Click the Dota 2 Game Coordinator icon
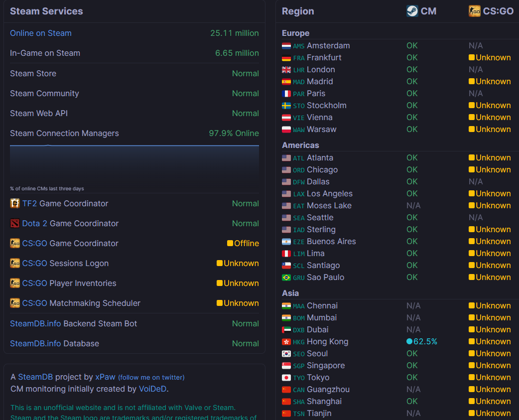 [15, 223]
